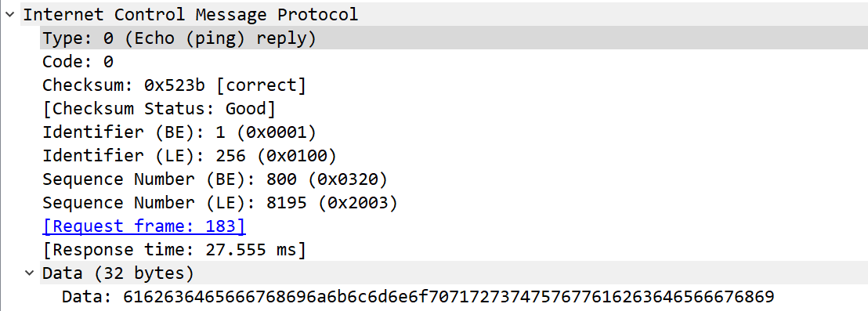Select the Checksum Status: Good line
This screenshot has width=868, height=311.
454,108
